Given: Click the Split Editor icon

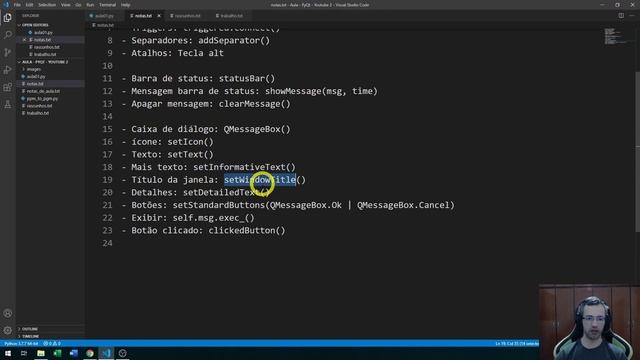Looking at the screenshot, I should 621,16.
